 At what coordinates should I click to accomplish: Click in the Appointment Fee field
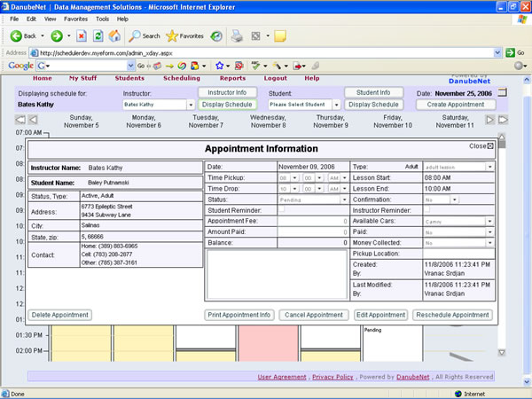pyautogui.click(x=313, y=221)
